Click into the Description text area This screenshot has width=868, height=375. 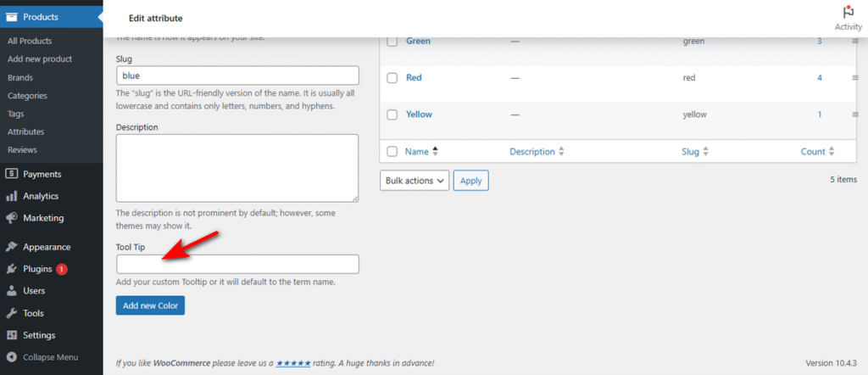click(237, 168)
